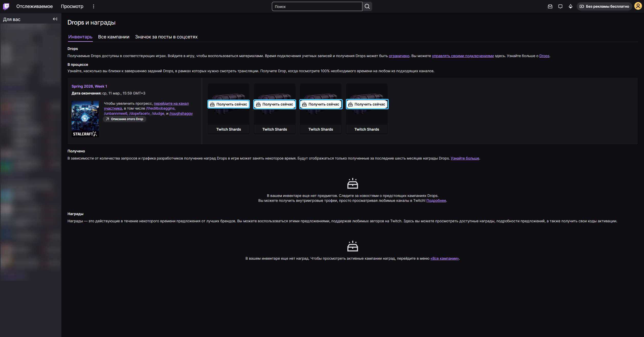Open 'Значок за посты в соцсетях' tab

(x=166, y=37)
